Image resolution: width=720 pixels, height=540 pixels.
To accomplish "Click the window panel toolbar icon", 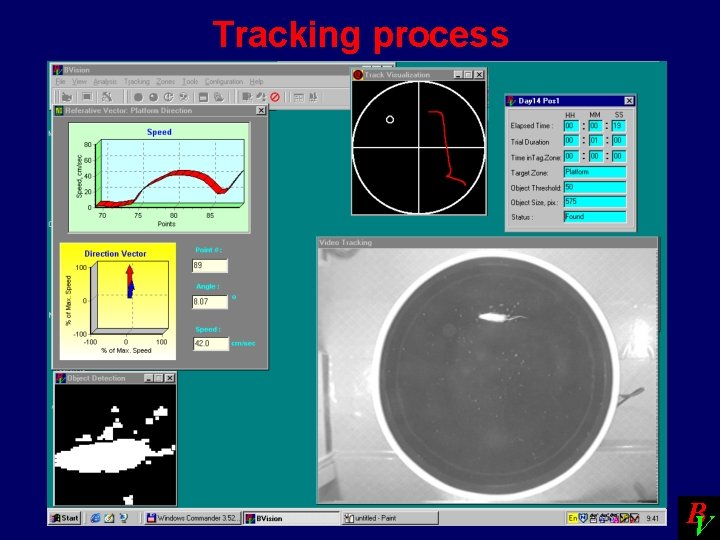I will point(203,97).
